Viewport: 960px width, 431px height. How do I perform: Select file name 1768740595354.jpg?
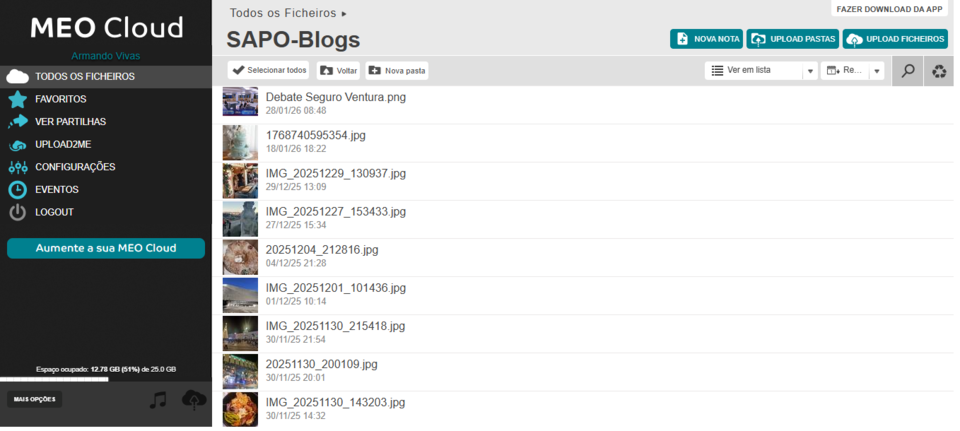pos(316,135)
